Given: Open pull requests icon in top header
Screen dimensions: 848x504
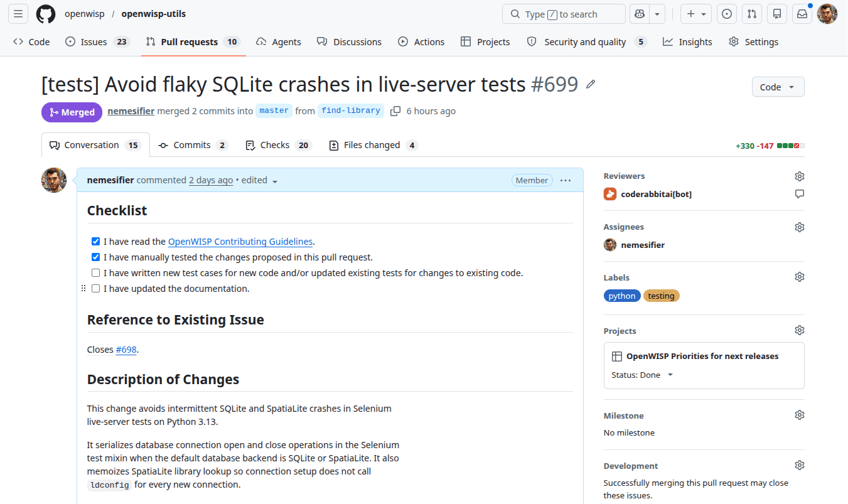Looking at the screenshot, I should (752, 14).
